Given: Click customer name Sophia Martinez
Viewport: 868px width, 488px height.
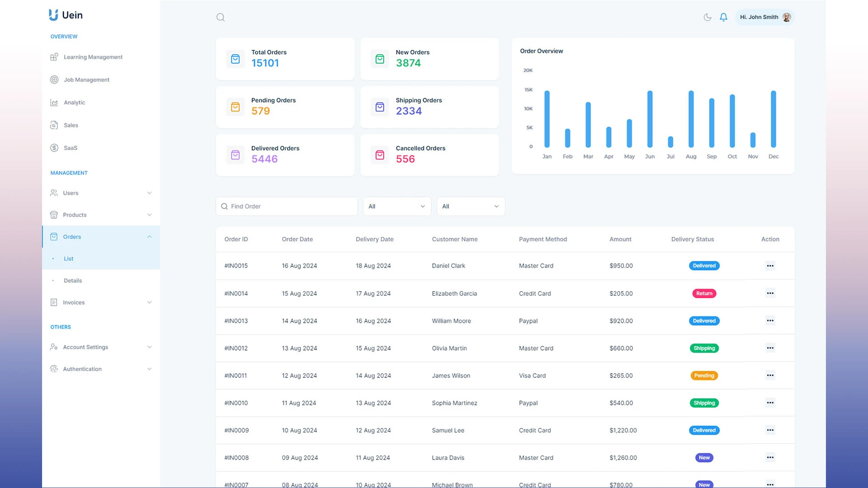Looking at the screenshot, I should 454,403.
